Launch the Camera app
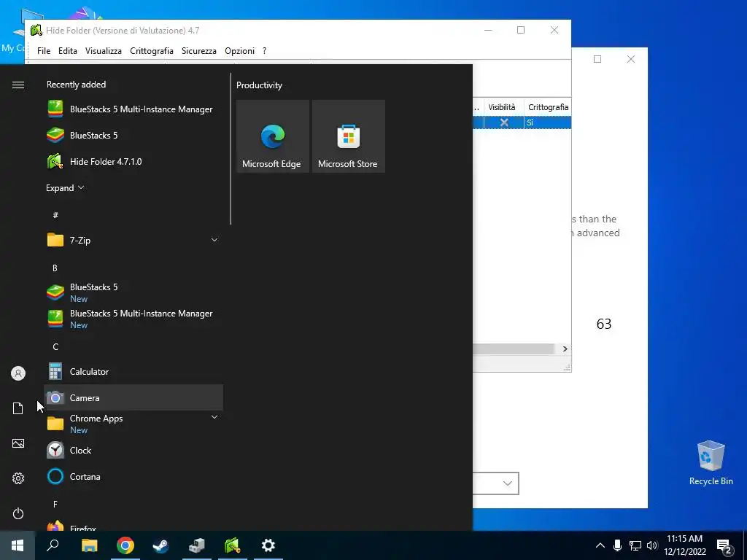The width and height of the screenshot is (747, 560). (133, 397)
